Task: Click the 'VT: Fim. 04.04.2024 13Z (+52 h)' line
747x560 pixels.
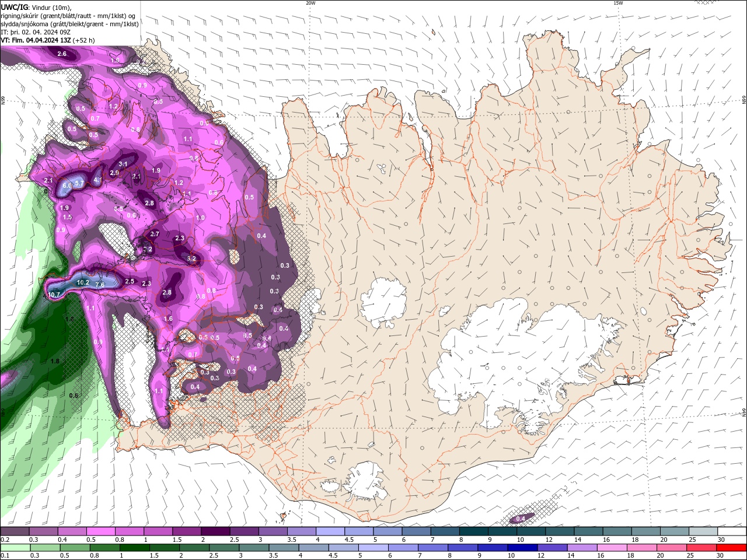Action: pyautogui.click(x=47, y=40)
